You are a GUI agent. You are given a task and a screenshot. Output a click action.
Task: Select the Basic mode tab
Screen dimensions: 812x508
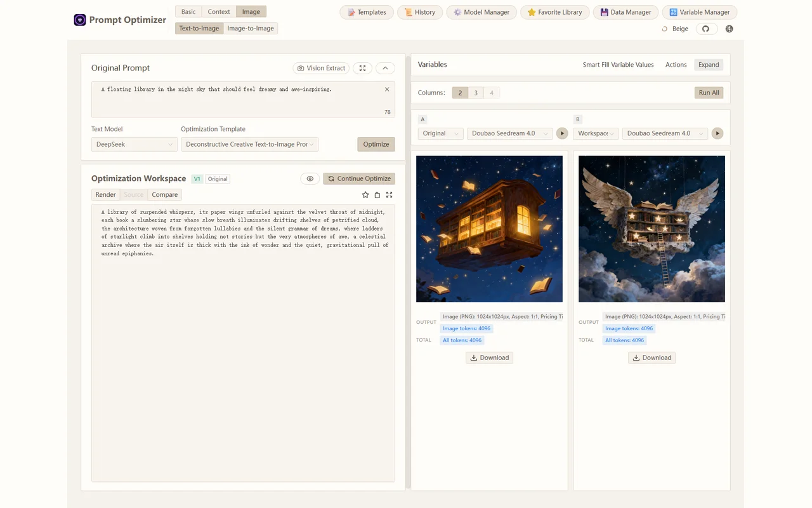pos(188,11)
